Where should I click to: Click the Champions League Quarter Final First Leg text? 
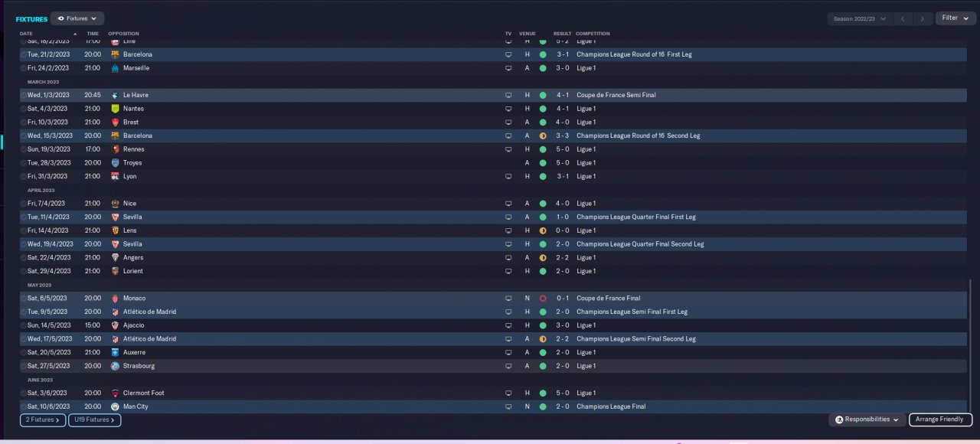636,217
